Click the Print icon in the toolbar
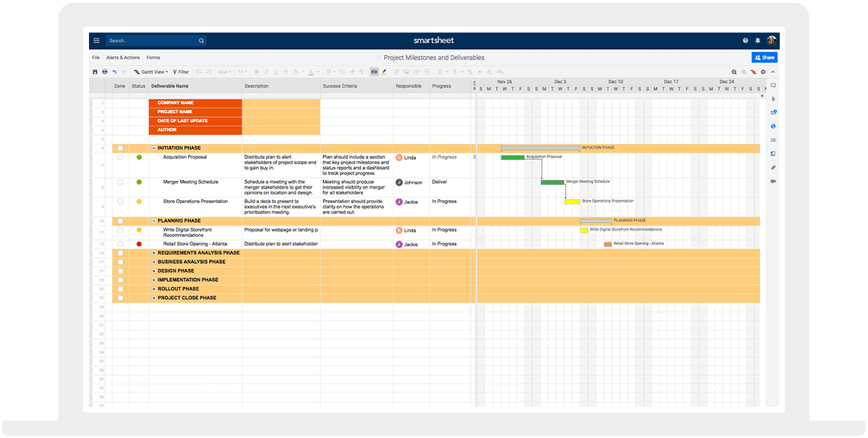Screen dimensions: 868x438 [x=105, y=72]
